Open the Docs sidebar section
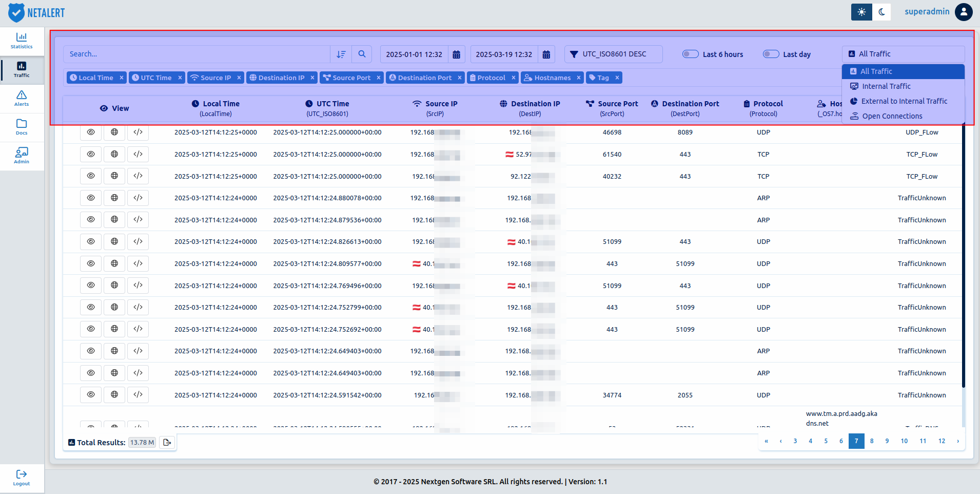This screenshot has width=980, height=494. pyautogui.click(x=22, y=127)
